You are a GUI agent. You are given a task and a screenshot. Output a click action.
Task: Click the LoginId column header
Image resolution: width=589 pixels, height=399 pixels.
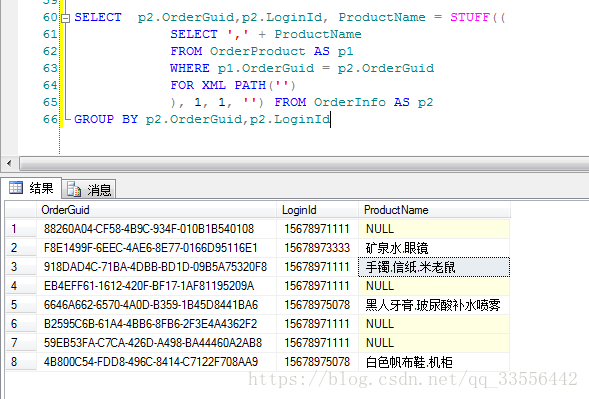[x=317, y=210]
